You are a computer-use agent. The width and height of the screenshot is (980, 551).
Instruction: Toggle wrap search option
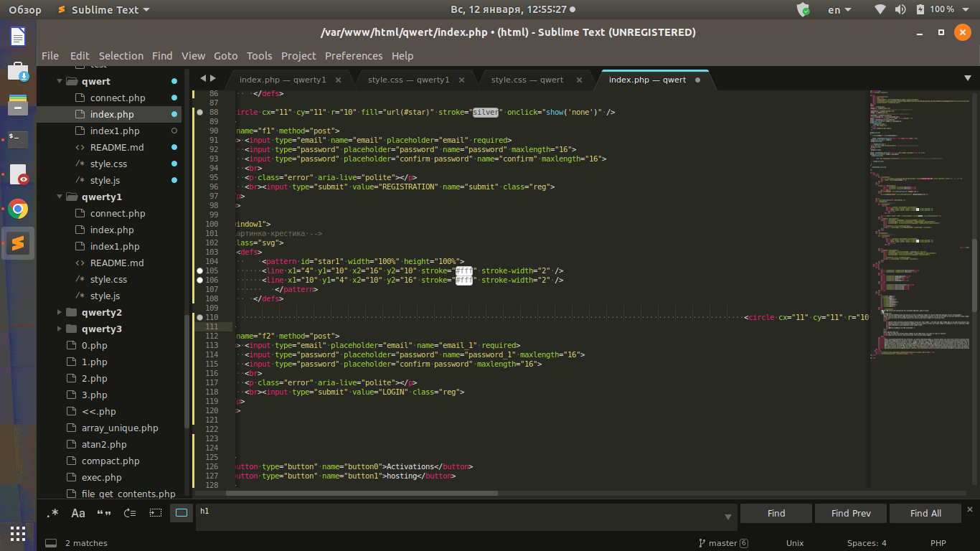coord(130,513)
